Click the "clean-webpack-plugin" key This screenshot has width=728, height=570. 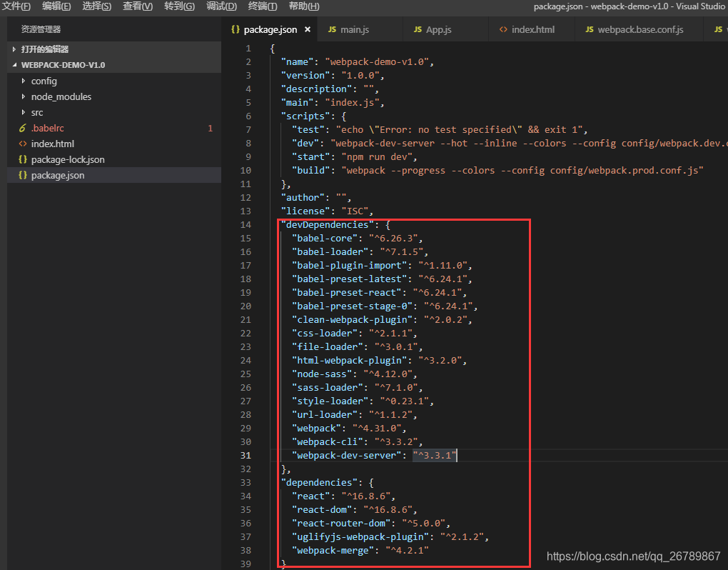352,319
